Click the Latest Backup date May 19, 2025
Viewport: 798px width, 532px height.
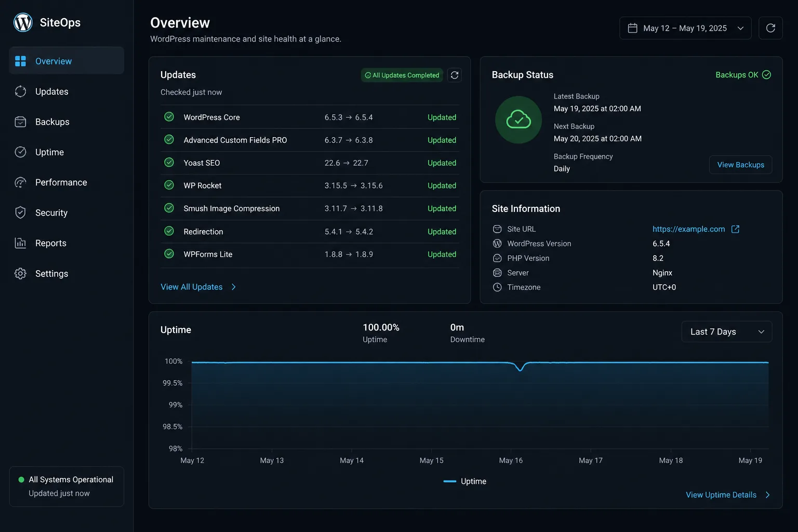(x=597, y=109)
